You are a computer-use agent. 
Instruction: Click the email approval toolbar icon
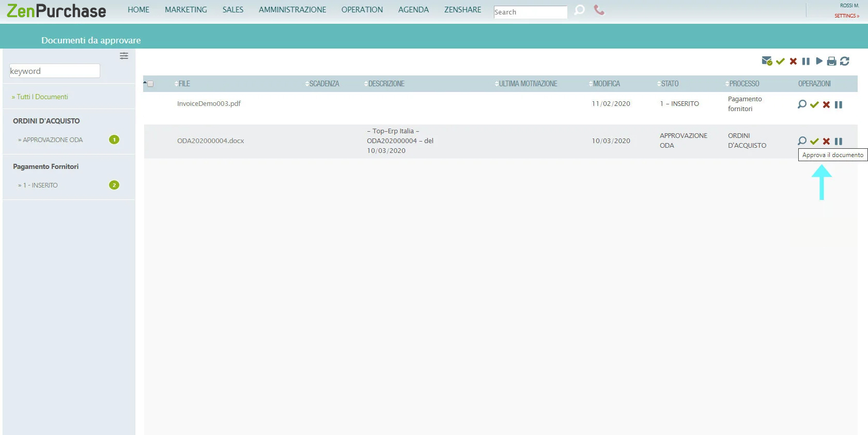point(767,61)
